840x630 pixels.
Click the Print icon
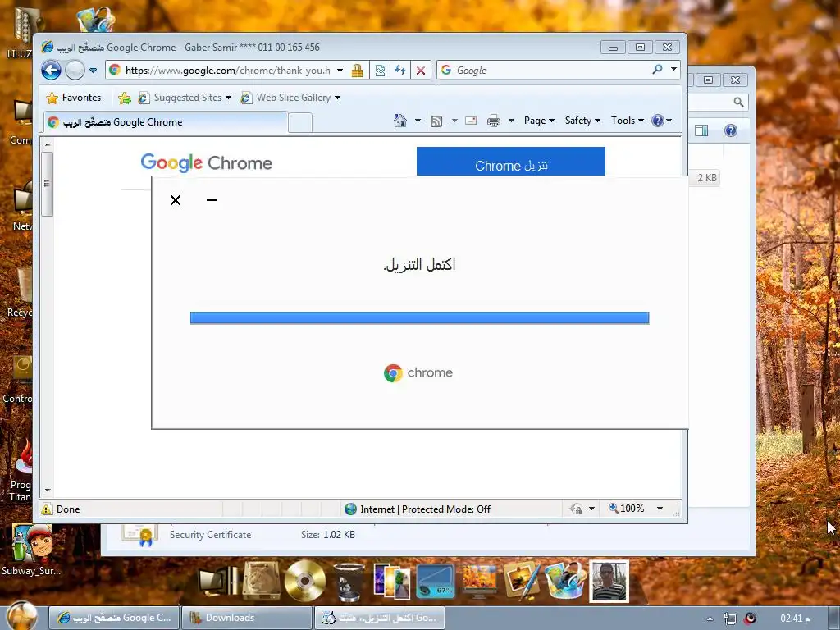[x=493, y=121]
